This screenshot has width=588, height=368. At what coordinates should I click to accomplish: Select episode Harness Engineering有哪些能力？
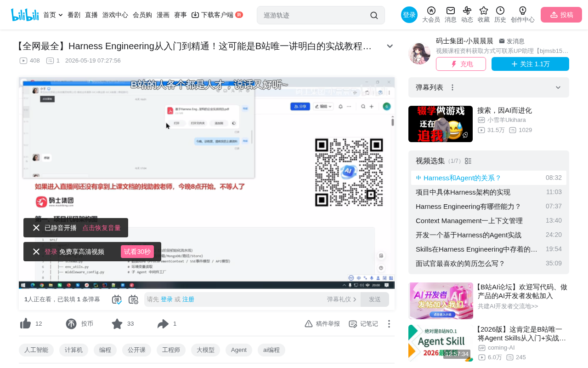[489, 207]
